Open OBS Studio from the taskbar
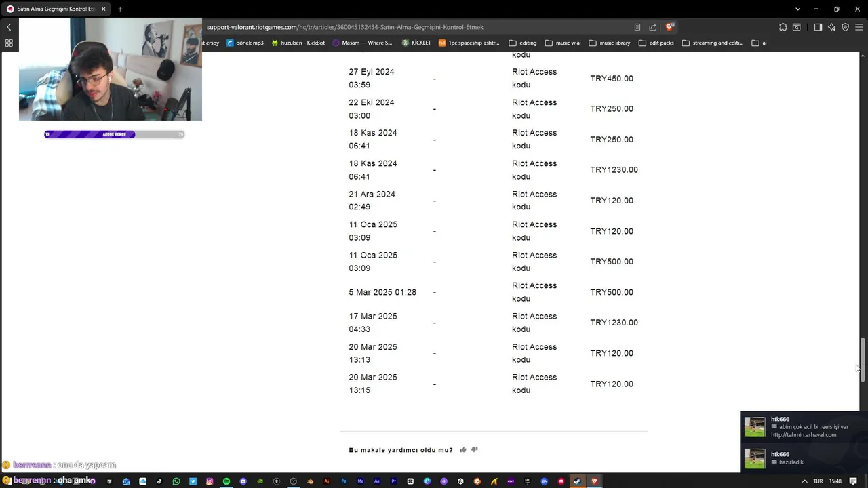Screen dimensions: 868x488 [x=293, y=481]
